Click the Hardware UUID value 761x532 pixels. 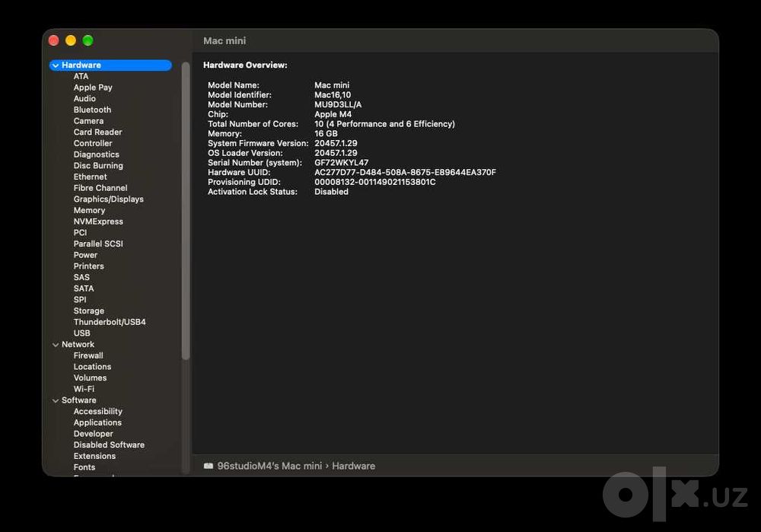(406, 172)
